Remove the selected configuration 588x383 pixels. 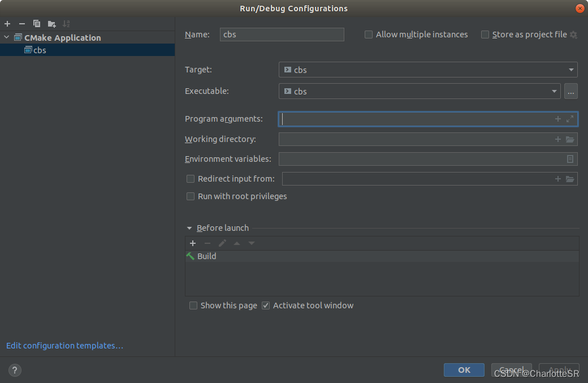(x=21, y=24)
